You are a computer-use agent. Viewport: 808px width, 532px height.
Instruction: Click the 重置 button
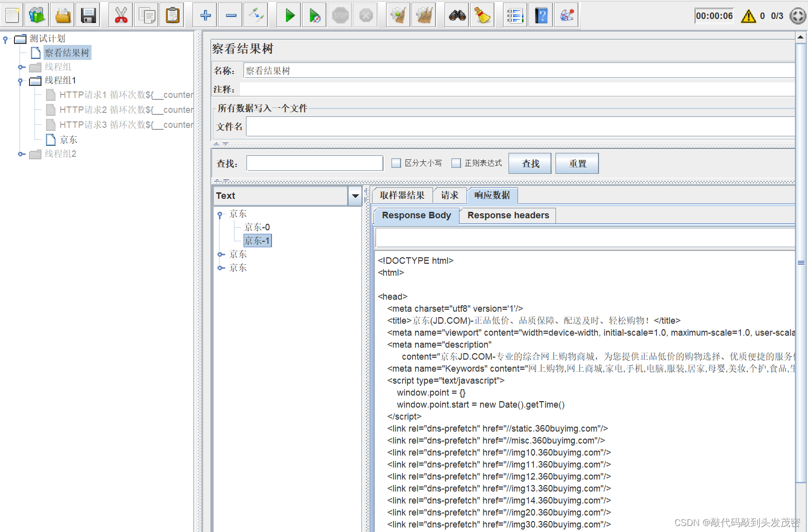577,163
